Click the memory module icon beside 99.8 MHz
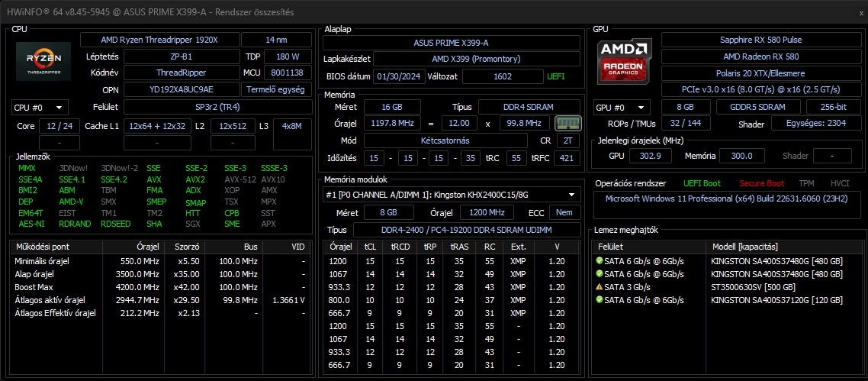Screen dimensions: 868x381 pyautogui.click(x=567, y=123)
